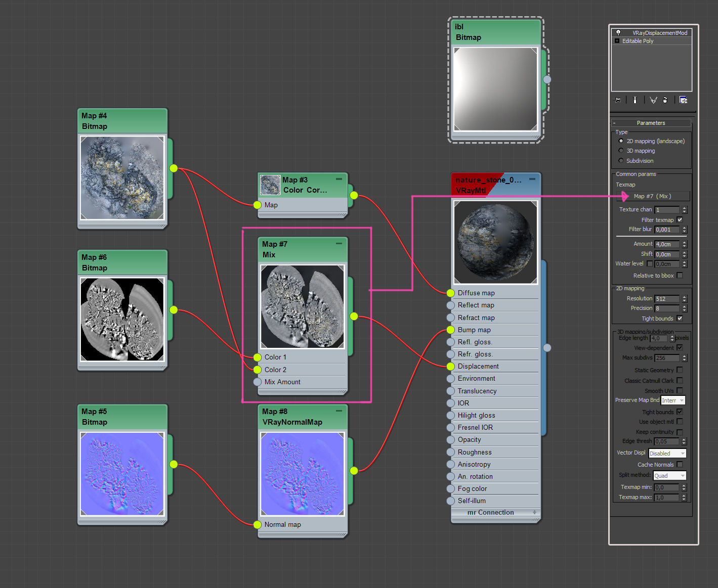Viewport: 718px width, 588px height.
Task: Click output socket of Map #7 Mix
Action: pos(354,316)
